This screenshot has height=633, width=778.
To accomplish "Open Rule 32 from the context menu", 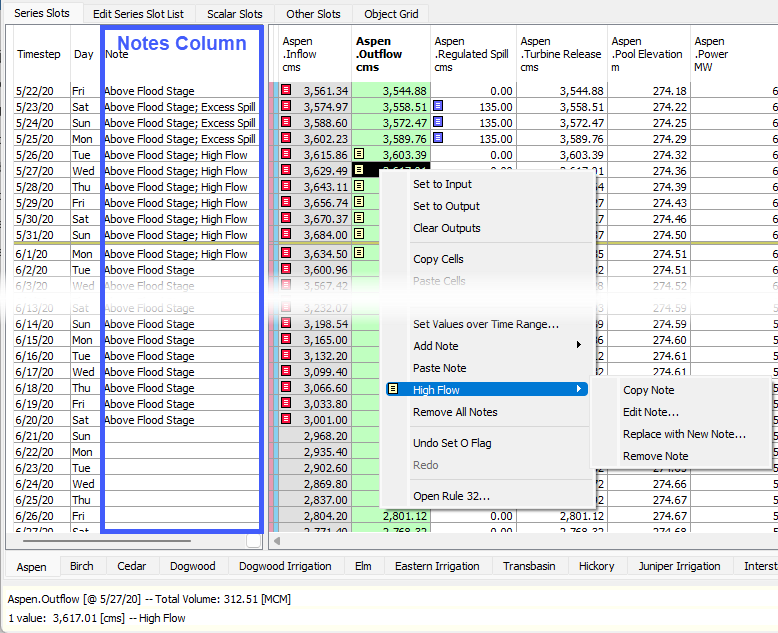I will (451, 497).
